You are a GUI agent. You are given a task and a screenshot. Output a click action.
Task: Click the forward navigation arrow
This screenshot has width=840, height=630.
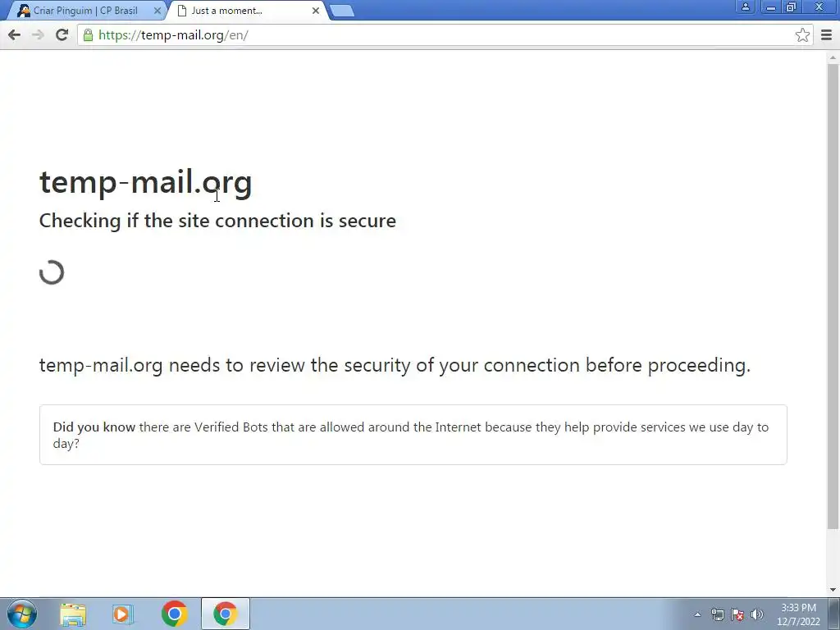pyautogui.click(x=38, y=35)
